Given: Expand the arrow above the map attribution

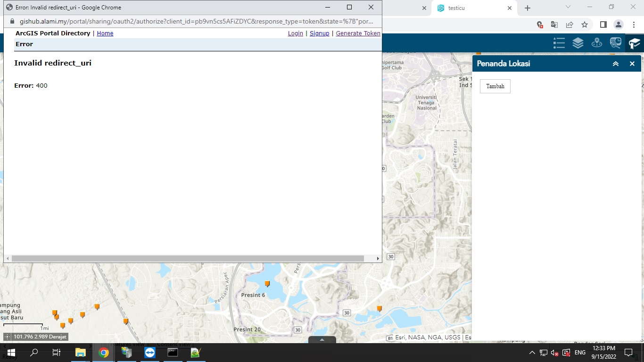Looking at the screenshot, I should point(322,339).
